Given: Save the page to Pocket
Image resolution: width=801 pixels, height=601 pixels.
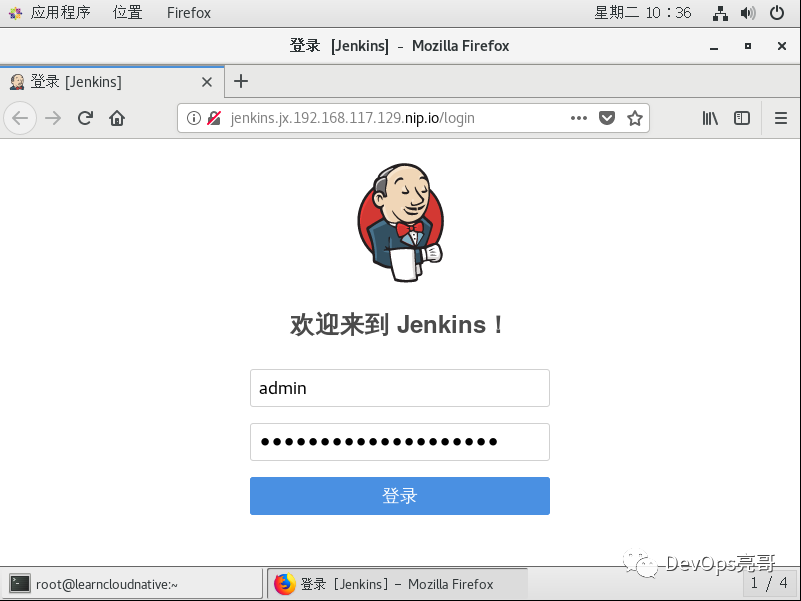Looking at the screenshot, I should [x=606, y=118].
